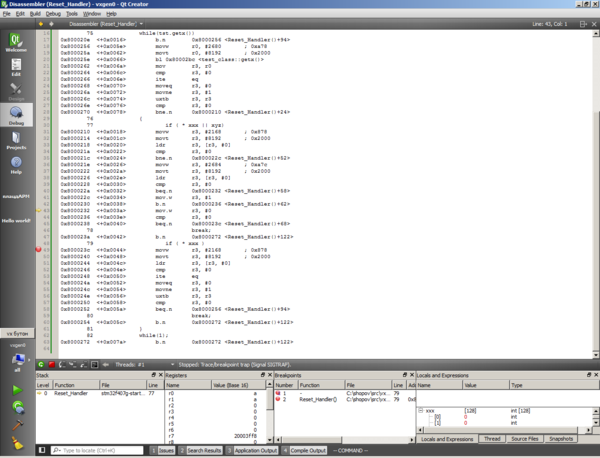
Task: Open the Projects mode
Action: [16, 140]
